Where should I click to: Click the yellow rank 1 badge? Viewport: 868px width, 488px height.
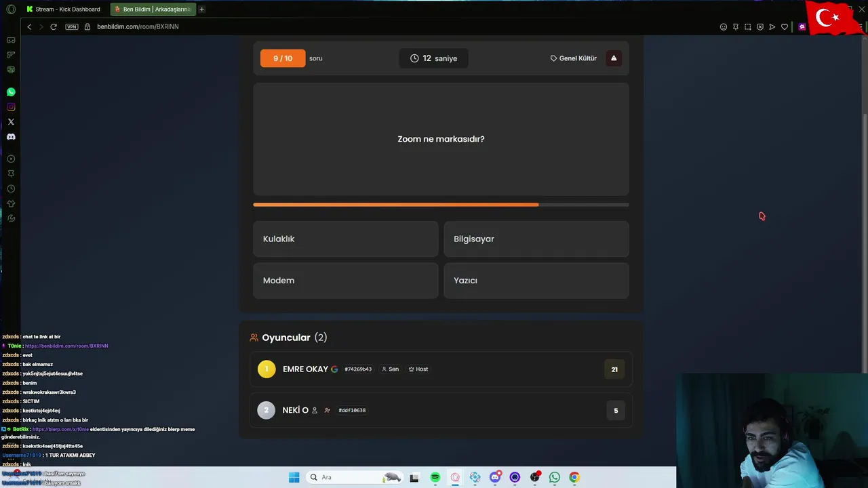267,369
